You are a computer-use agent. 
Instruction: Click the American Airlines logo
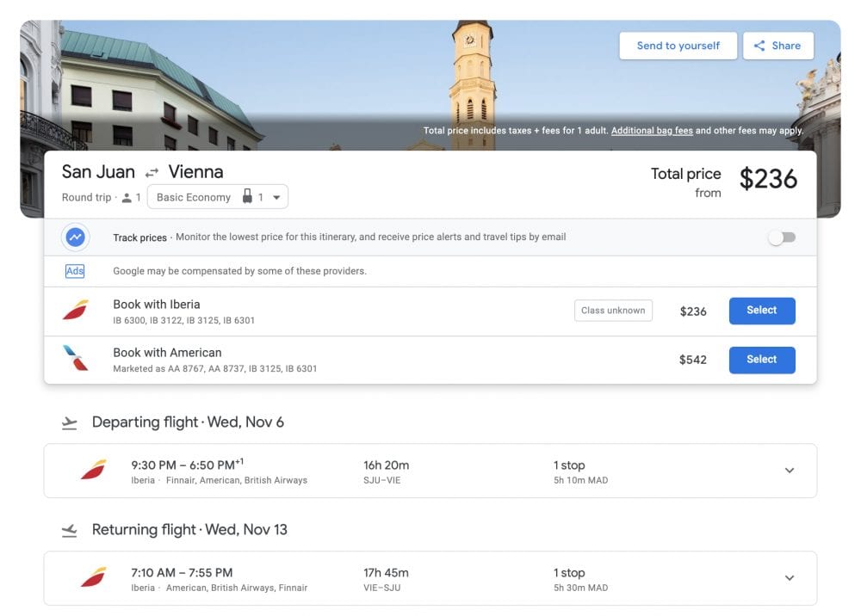[76, 359]
